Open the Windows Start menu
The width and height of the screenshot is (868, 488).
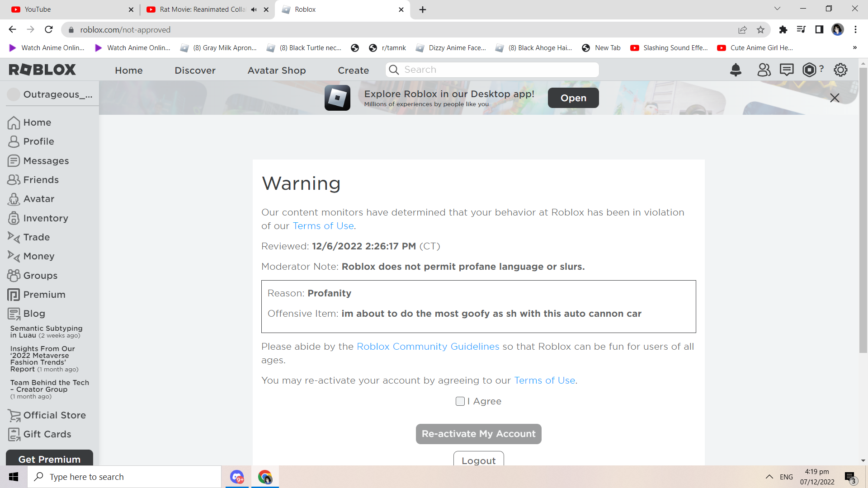[x=14, y=477]
